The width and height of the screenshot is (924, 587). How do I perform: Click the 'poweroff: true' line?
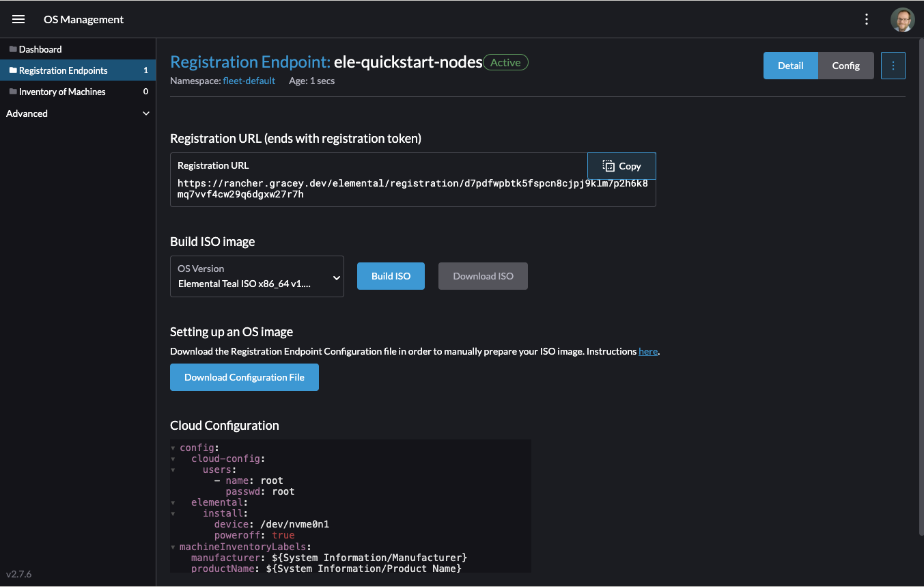tap(254, 535)
